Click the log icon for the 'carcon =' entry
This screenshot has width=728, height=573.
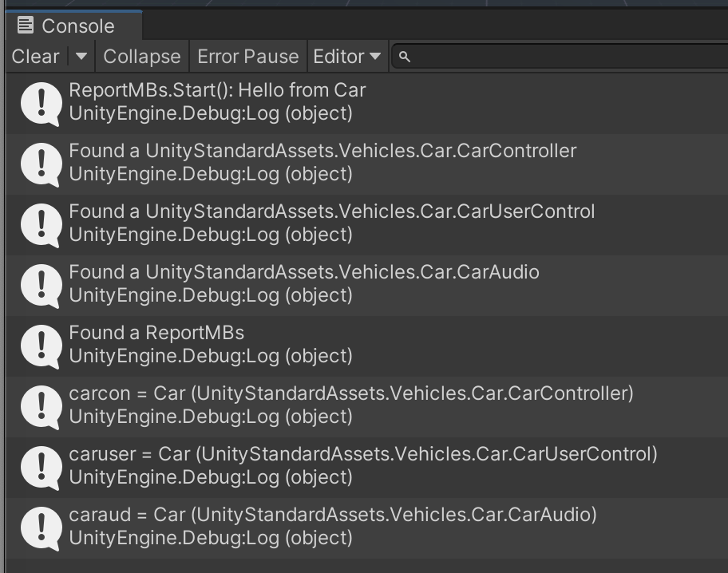[x=40, y=406]
